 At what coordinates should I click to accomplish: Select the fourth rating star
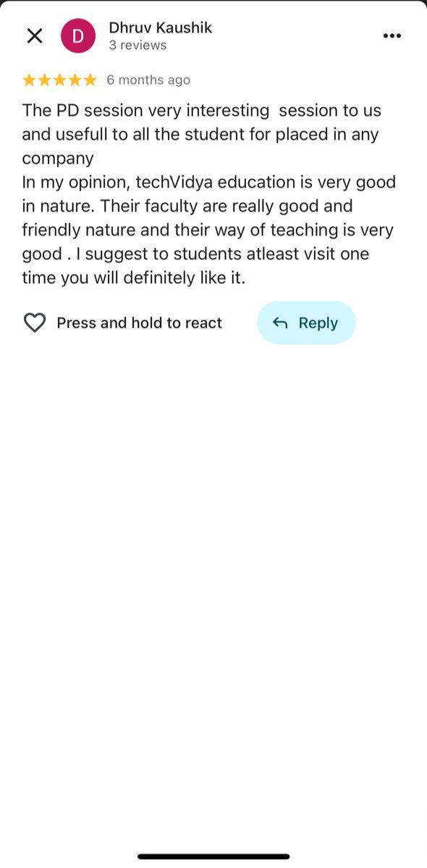75,80
